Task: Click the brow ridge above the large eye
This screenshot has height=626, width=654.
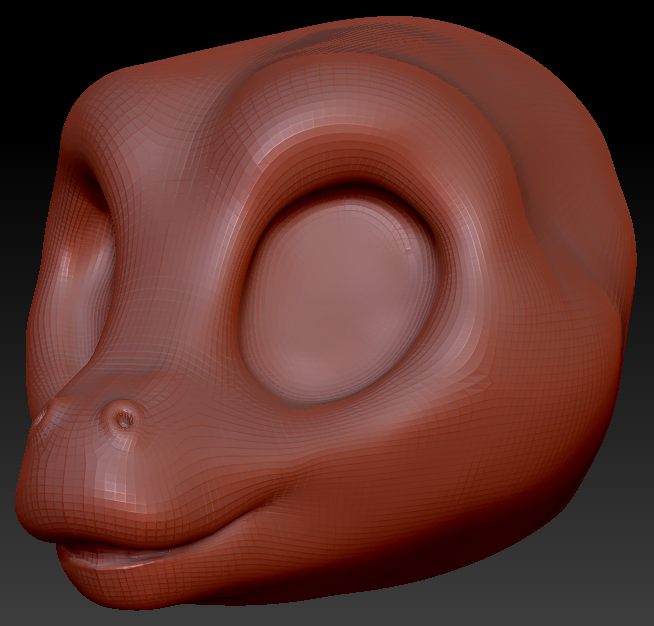Action: [330, 130]
